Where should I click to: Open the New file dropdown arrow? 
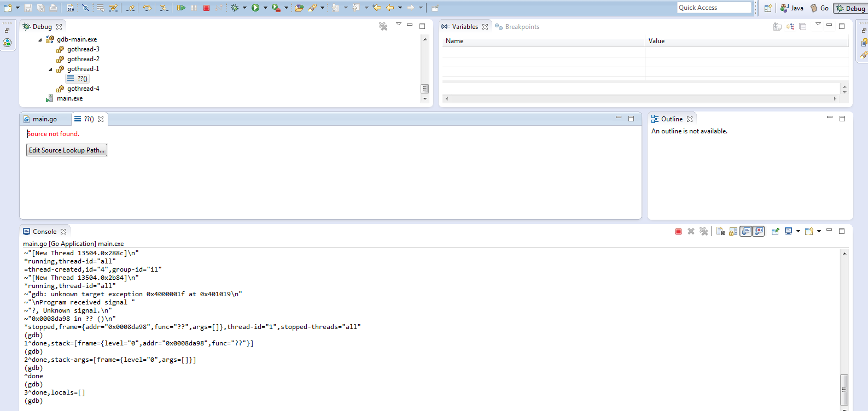(18, 8)
